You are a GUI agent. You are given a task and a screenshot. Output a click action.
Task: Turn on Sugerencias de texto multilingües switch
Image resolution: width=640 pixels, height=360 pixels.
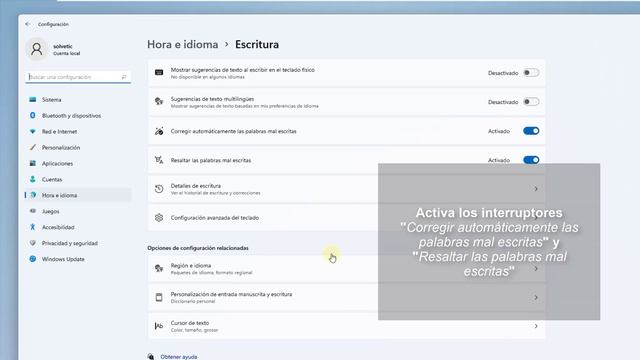point(531,102)
